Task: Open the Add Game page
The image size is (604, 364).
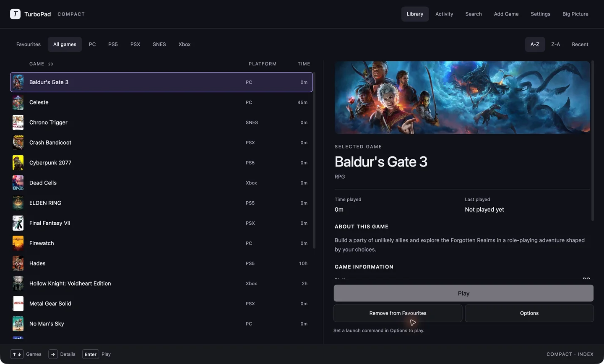Action: 506,14
